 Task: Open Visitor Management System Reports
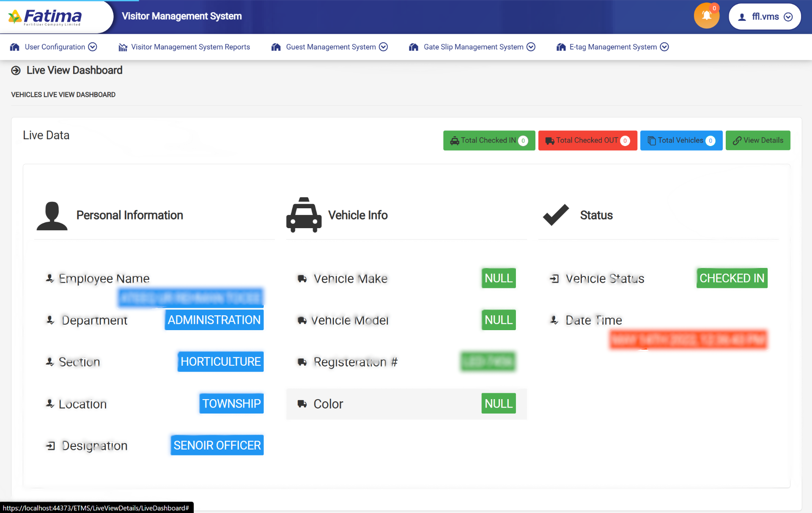coord(190,47)
